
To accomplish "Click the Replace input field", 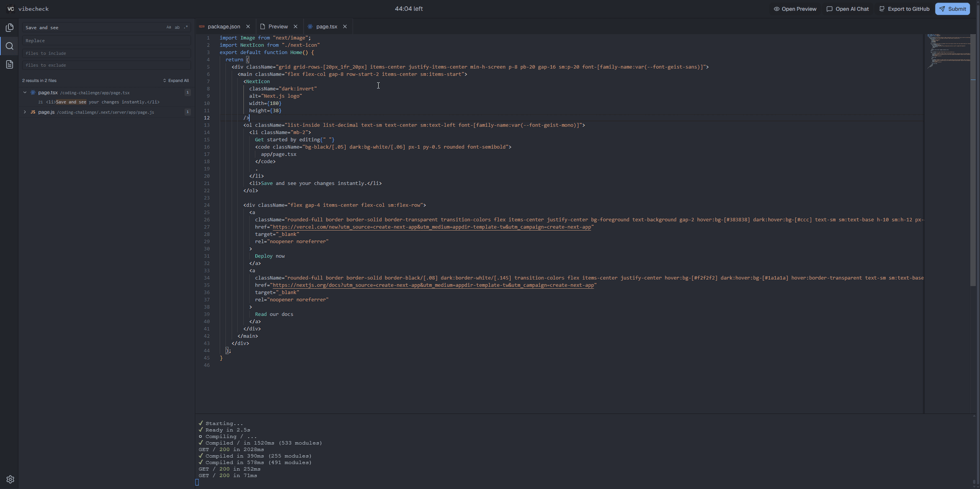I will [107, 41].
